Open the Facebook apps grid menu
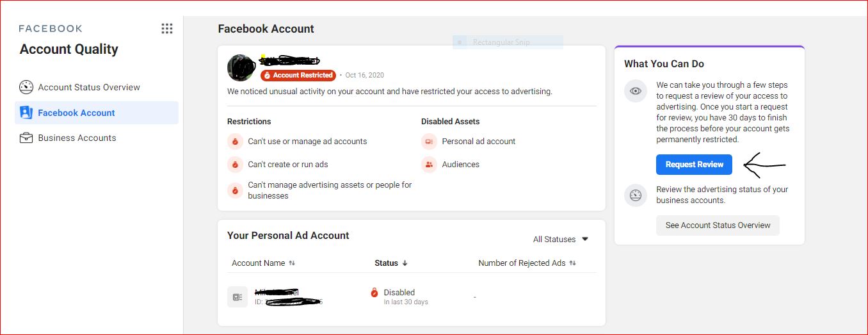Image resolution: width=868 pixels, height=335 pixels. coord(167,29)
